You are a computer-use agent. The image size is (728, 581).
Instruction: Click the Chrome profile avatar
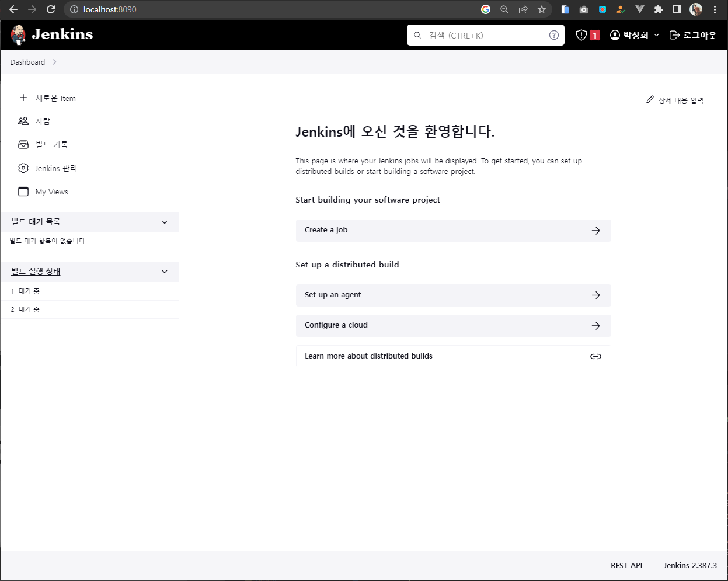[696, 9]
